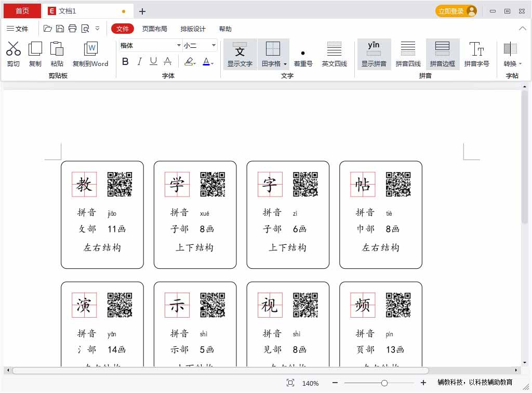Zoom in with the plus icon
The image size is (532, 393).
coord(423,383)
